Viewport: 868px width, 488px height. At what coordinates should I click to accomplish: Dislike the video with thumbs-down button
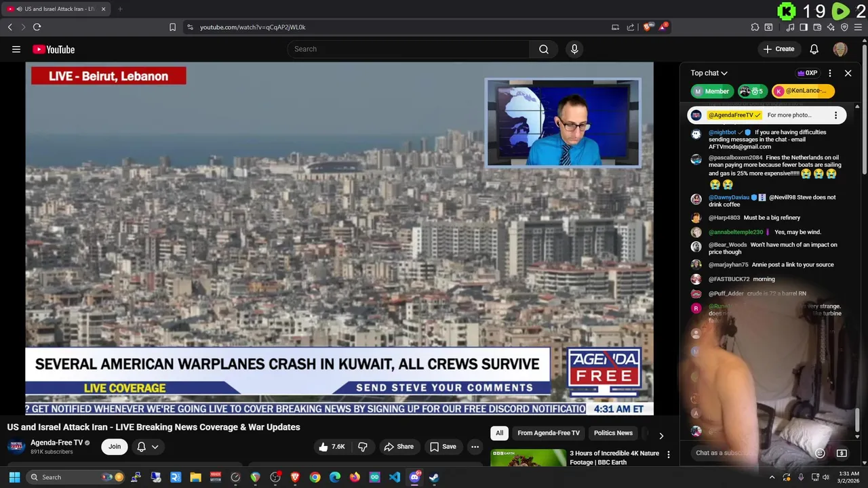click(363, 447)
